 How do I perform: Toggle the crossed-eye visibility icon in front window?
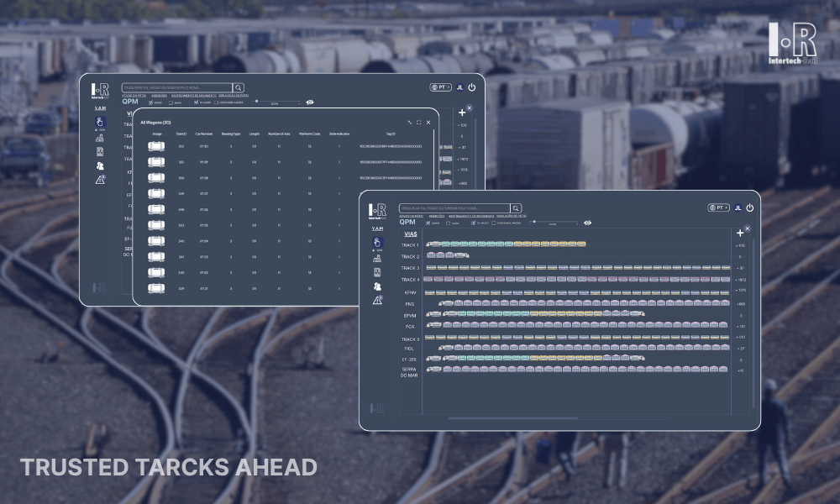(x=588, y=223)
